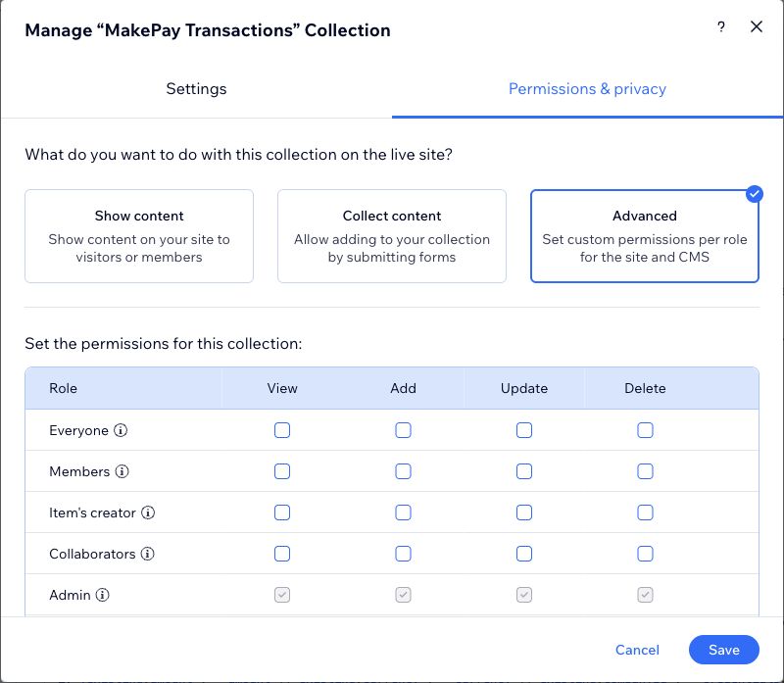Click the Delete column header
This screenshot has width=784, height=683.
coord(645,388)
